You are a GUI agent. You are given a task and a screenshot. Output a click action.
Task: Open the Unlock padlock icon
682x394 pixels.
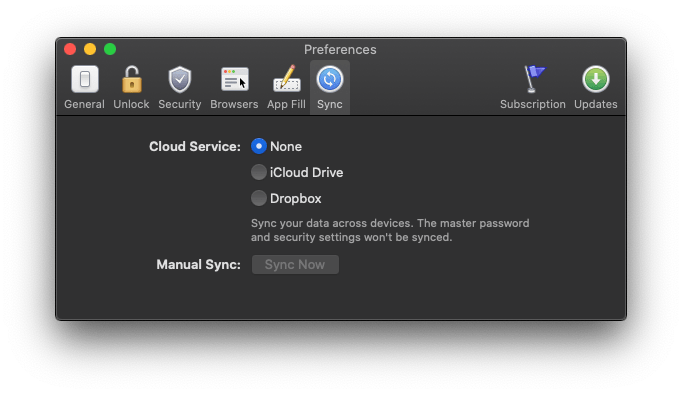tap(131, 79)
